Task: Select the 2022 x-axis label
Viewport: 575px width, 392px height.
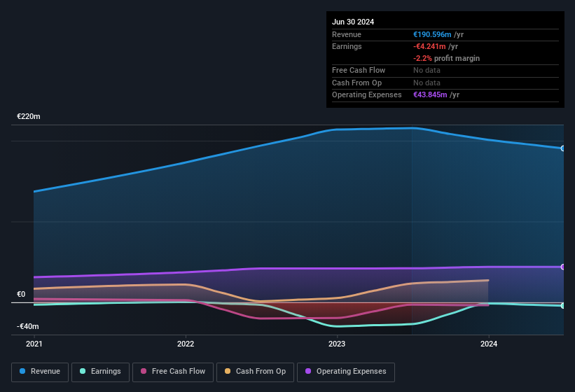Action: 186,344
